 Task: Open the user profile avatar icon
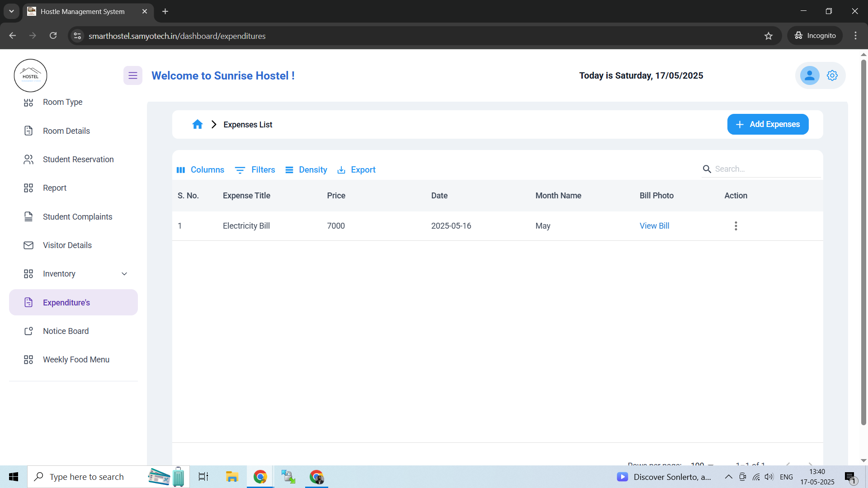point(809,75)
